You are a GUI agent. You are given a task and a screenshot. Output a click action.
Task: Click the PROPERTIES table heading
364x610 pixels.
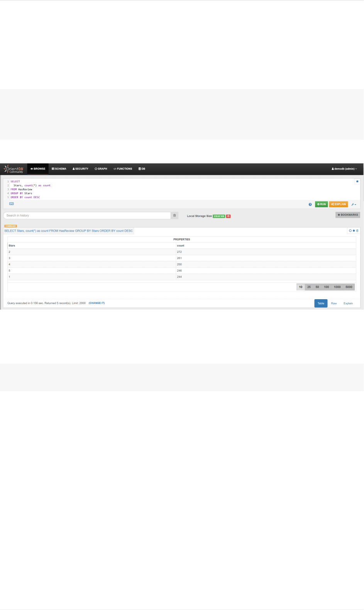coord(182,239)
